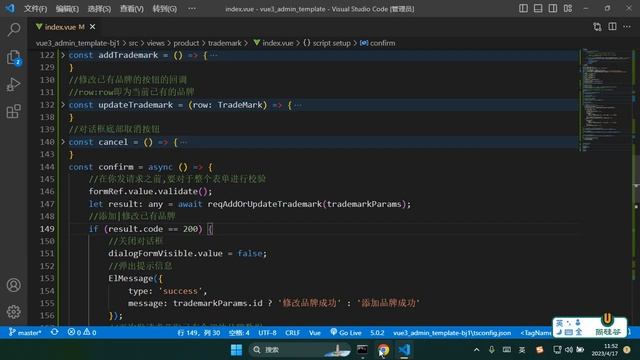Open the Extensions view
This screenshot has width=640, height=360.
pyautogui.click(x=13, y=111)
